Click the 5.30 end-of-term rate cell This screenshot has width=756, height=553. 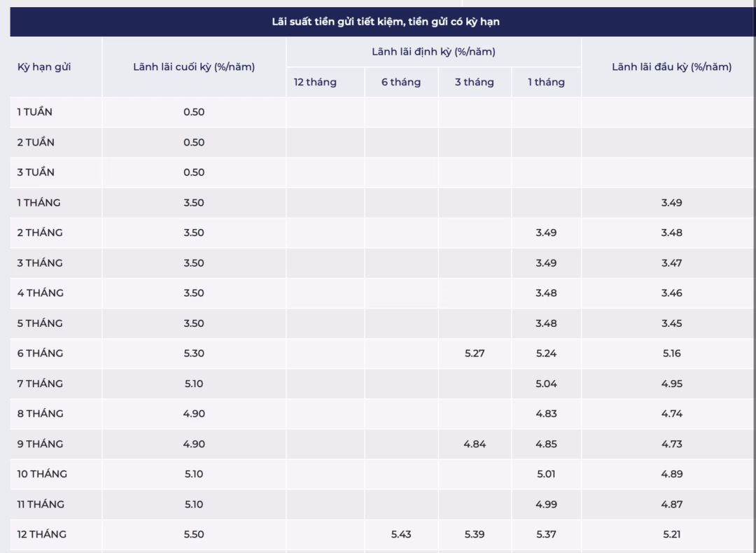click(194, 353)
